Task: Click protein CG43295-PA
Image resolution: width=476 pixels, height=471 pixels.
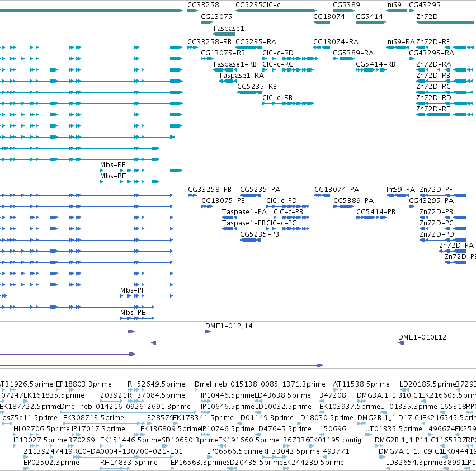Action: (x=412, y=206)
